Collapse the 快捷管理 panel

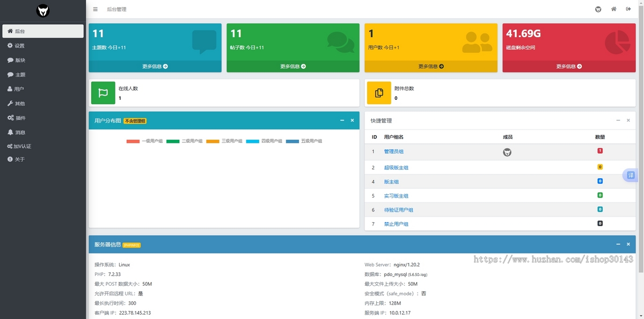[x=618, y=120]
